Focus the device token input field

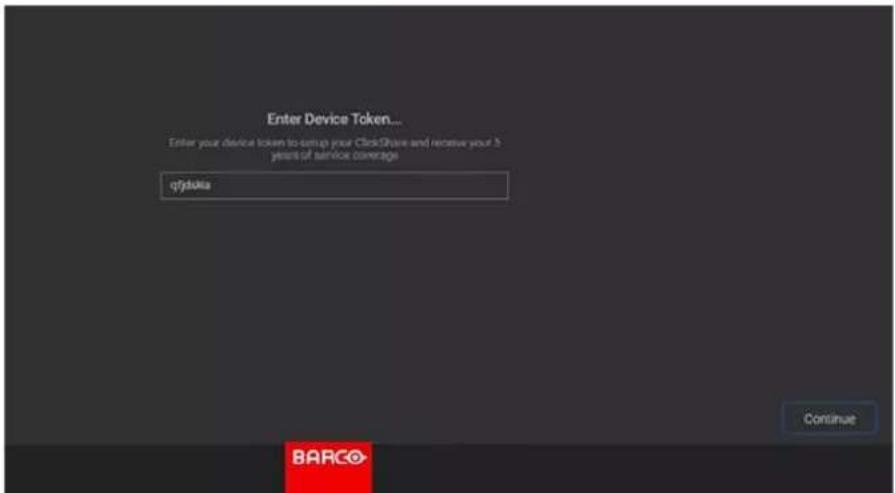pyautogui.click(x=334, y=185)
